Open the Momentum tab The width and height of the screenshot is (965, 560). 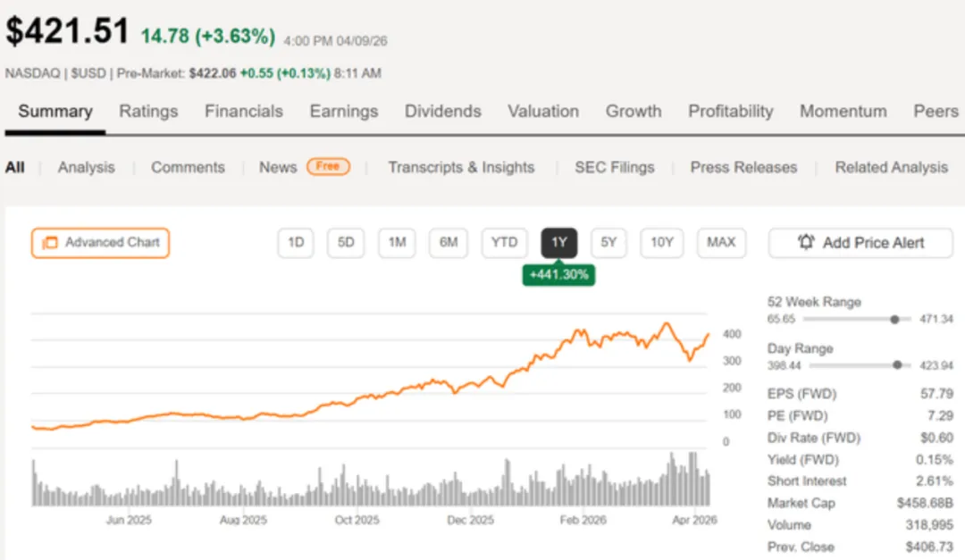click(843, 112)
